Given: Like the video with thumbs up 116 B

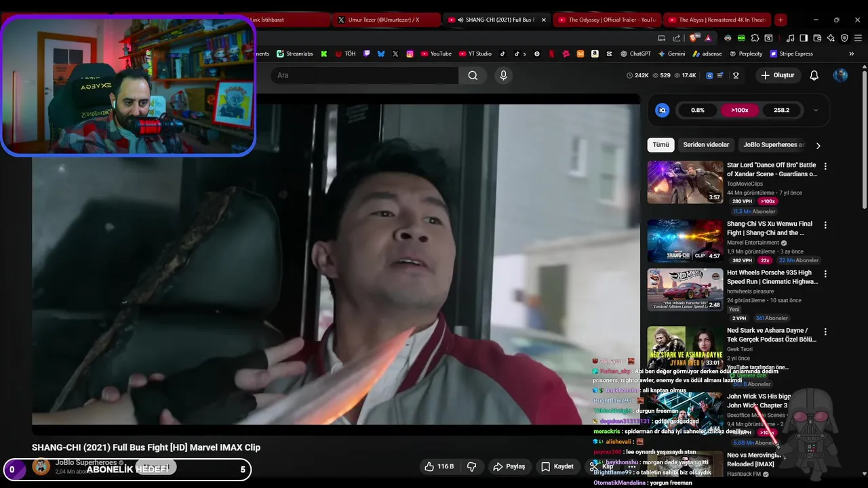Looking at the screenshot, I should click(x=439, y=466).
